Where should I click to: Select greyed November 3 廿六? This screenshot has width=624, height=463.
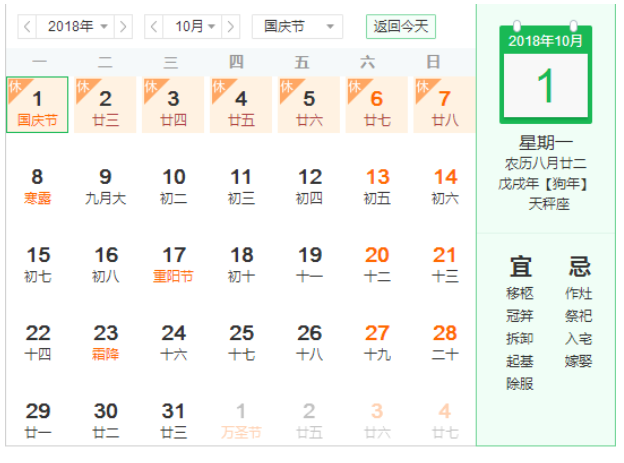point(376,420)
